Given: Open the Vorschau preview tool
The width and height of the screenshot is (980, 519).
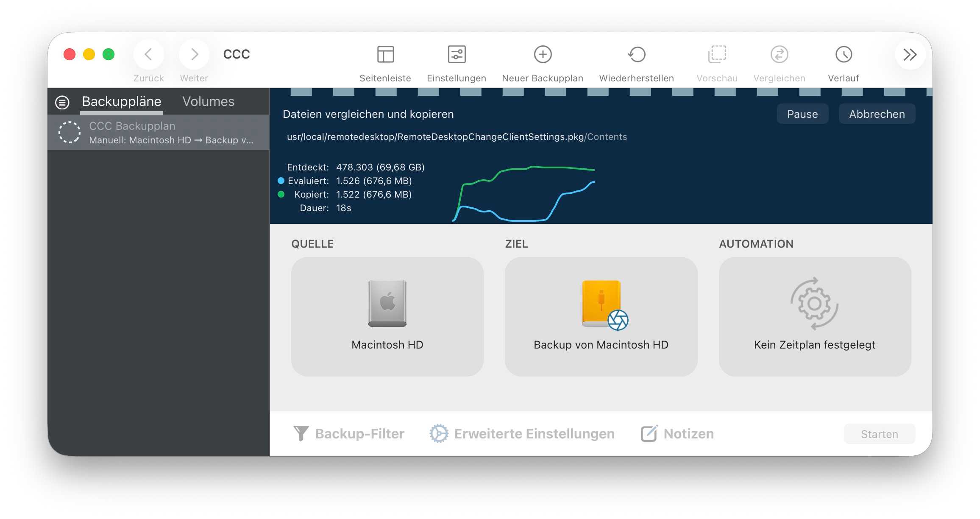Looking at the screenshot, I should pyautogui.click(x=717, y=54).
